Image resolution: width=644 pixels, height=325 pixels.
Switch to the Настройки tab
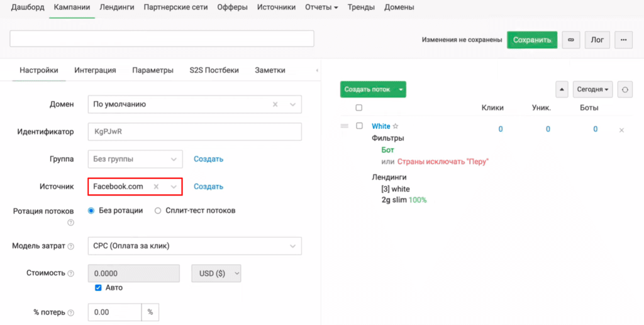coord(39,70)
